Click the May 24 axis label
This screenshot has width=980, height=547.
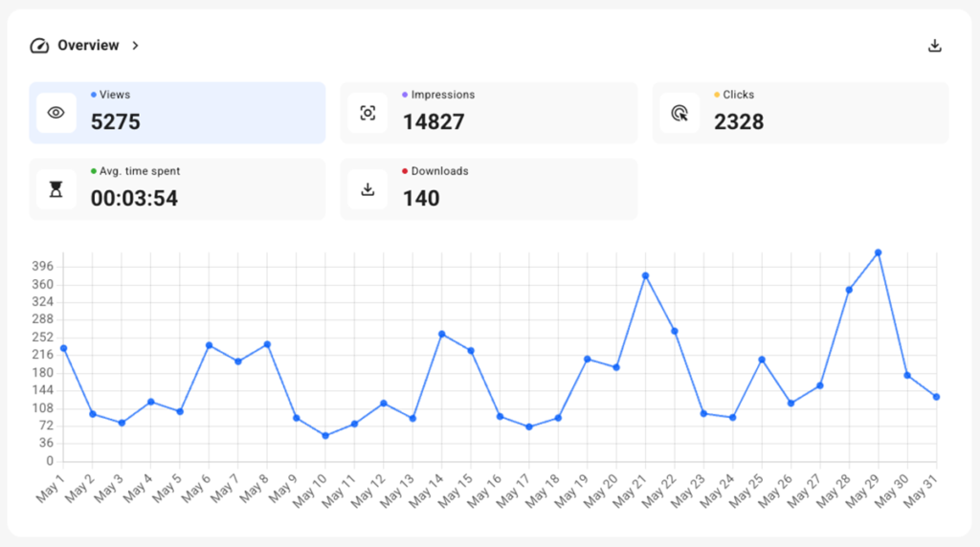(718, 490)
